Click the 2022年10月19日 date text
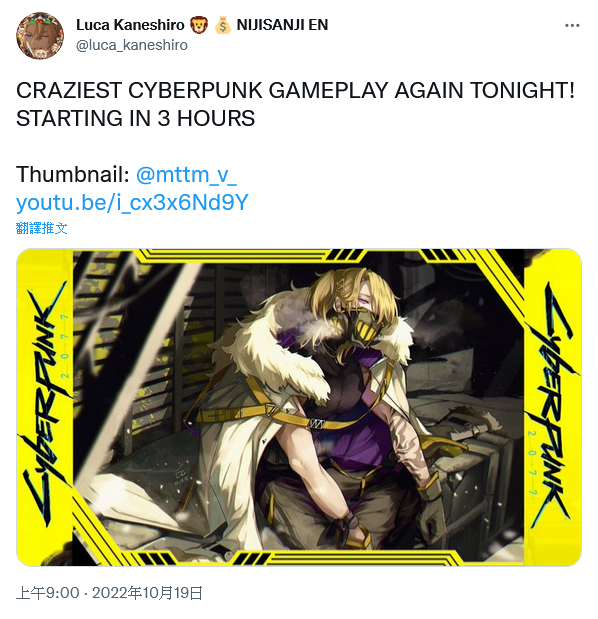The image size is (598, 619). [x=147, y=593]
